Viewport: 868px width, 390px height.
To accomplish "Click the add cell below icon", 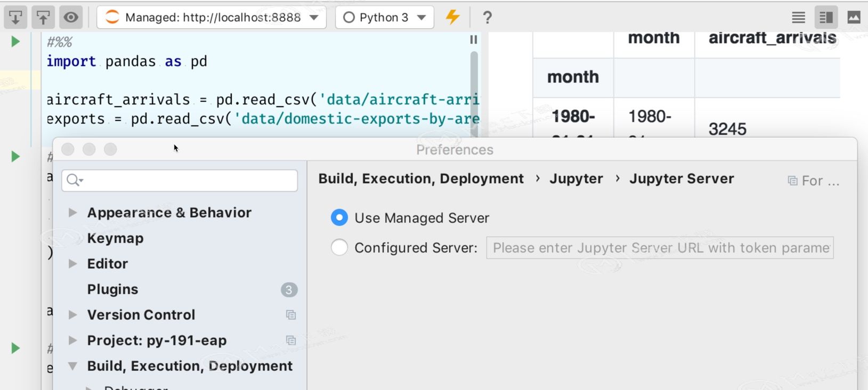I will 15,17.
